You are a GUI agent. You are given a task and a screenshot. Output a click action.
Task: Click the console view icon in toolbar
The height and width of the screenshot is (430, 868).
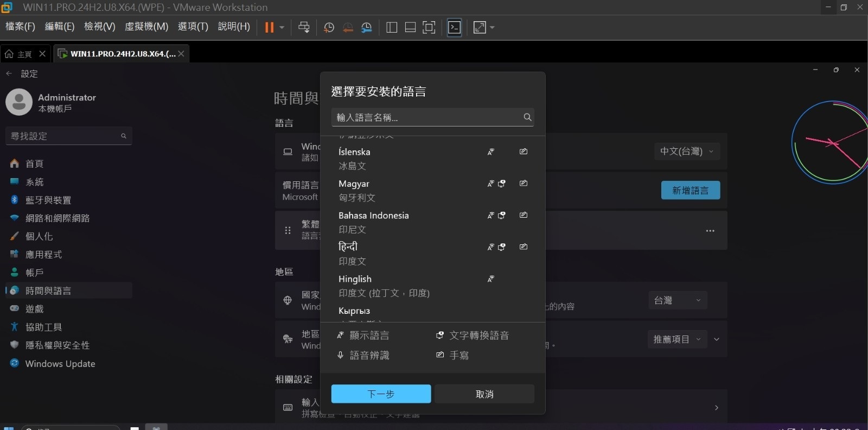pos(454,27)
